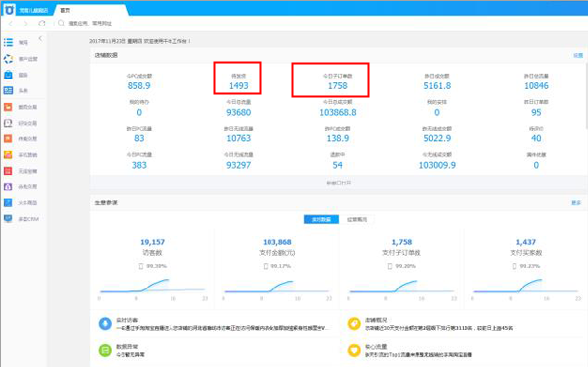Screen dimensions: 588x367
Task: Switch to the white tab beside real-time data
Action: click(357, 219)
